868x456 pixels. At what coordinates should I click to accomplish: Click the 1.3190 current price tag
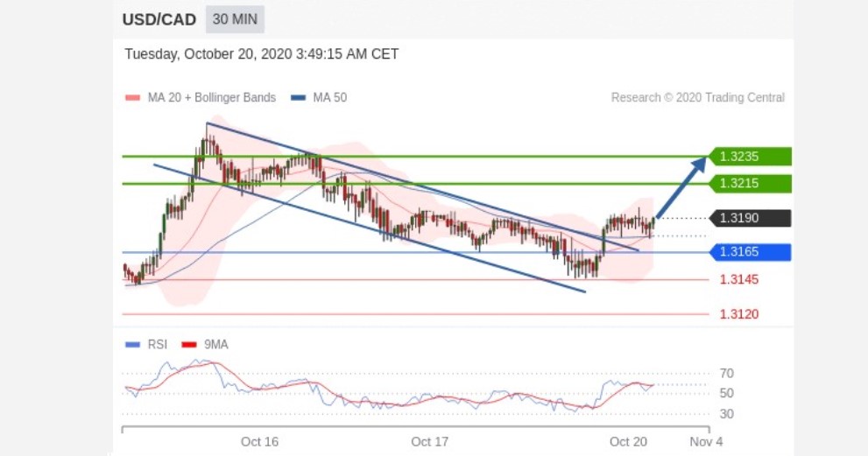pyautogui.click(x=750, y=218)
